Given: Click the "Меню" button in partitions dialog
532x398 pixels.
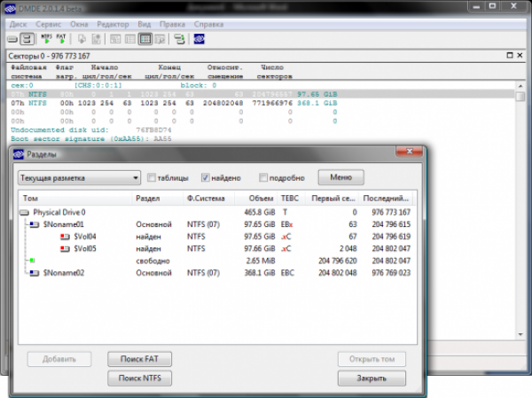Looking at the screenshot, I should (x=340, y=177).
